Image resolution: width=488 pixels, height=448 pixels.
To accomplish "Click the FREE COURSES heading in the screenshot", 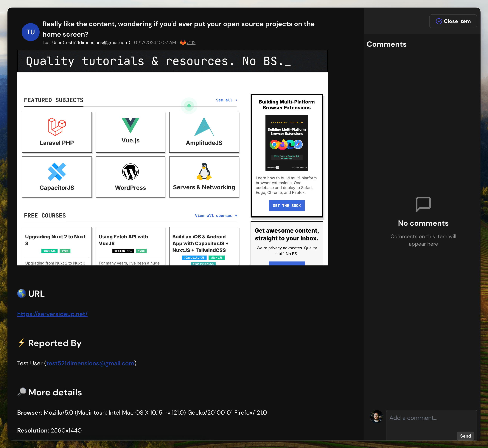I will (x=45, y=216).
